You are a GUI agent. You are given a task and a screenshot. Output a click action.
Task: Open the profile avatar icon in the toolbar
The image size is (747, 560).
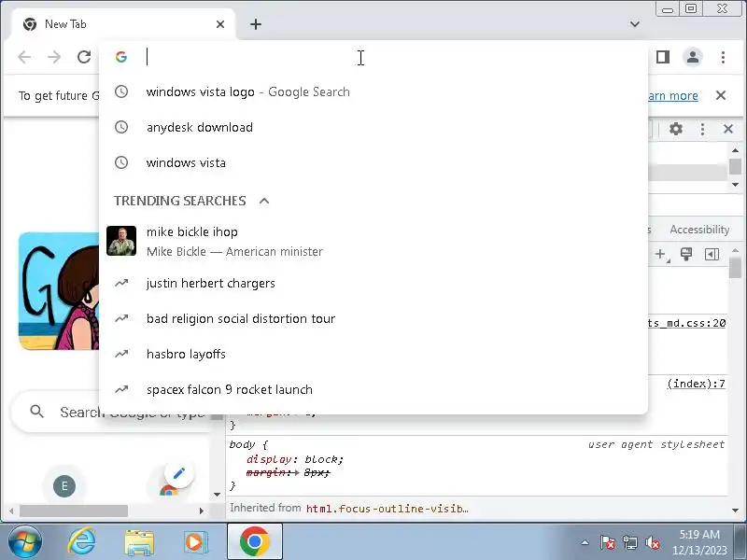[x=693, y=57]
